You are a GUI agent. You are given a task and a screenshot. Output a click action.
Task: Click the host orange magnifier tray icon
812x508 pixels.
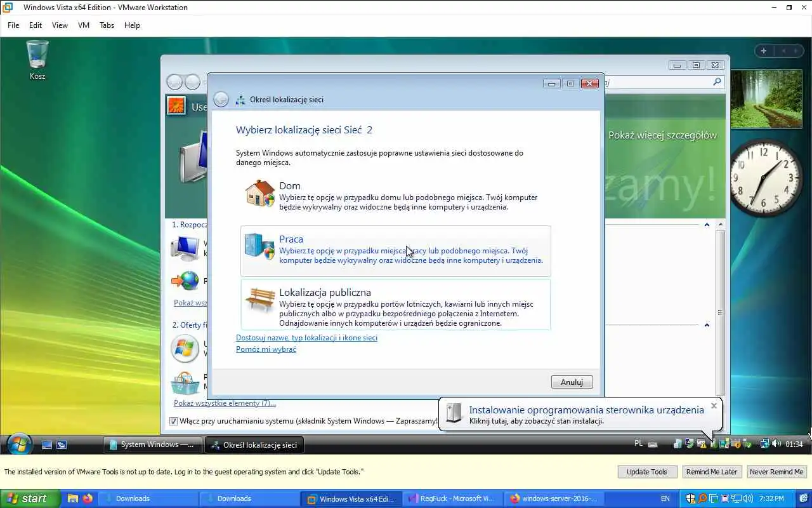click(703, 498)
